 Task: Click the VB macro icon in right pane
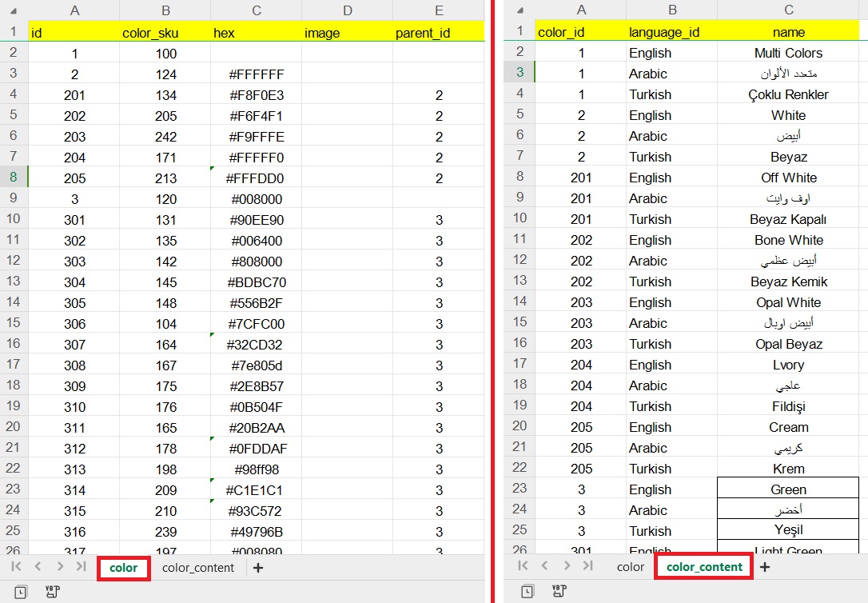pyautogui.click(x=559, y=591)
